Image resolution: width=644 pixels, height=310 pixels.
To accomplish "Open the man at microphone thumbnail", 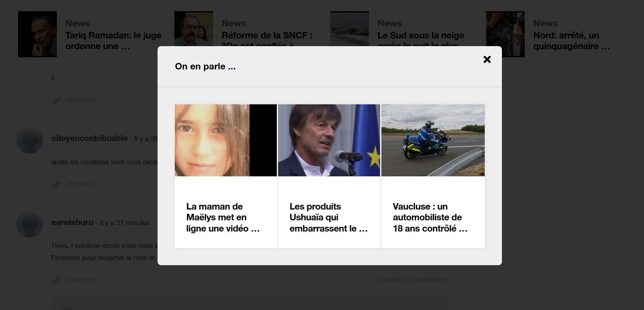I will coord(329,140).
